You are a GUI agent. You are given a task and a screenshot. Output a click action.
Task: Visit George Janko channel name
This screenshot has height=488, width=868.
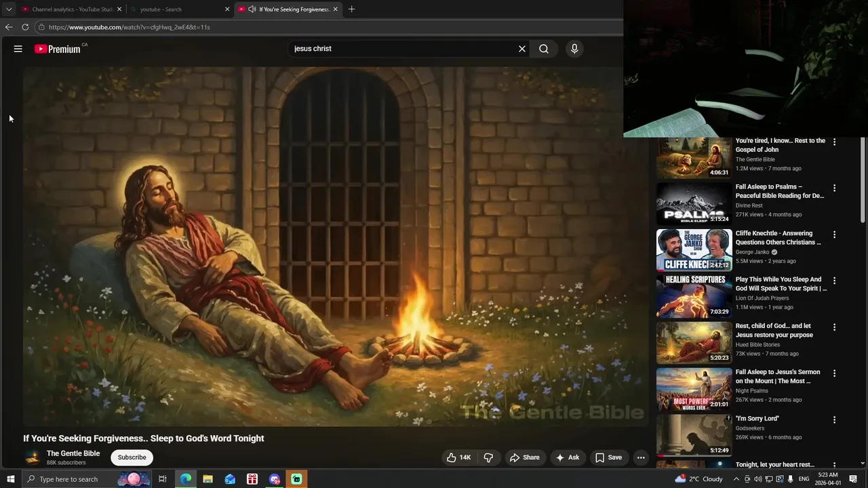(x=753, y=252)
